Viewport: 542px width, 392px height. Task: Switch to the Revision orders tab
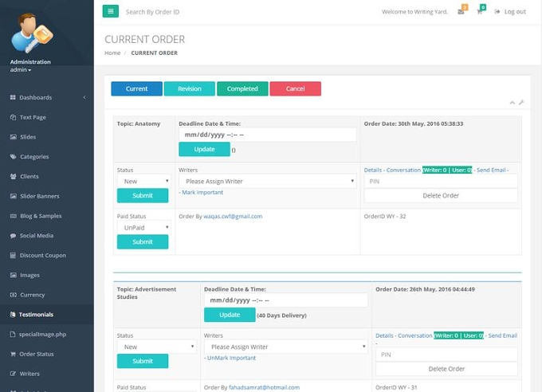point(190,89)
